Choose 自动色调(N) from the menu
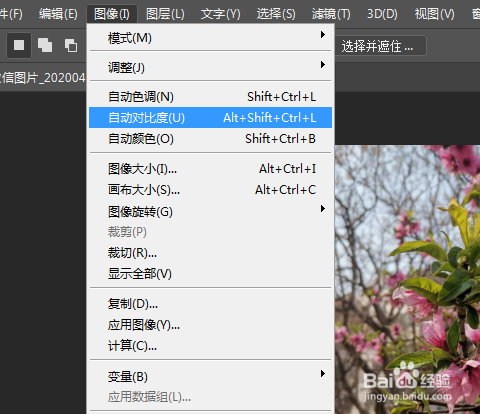The width and height of the screenshot is (480, 414). pos(210,97)
